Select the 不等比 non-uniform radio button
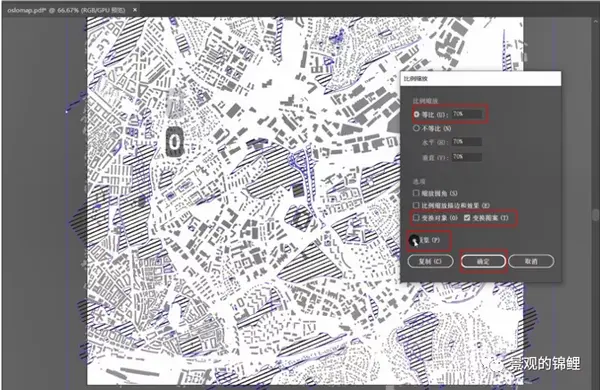 click(x=416, y=128)
